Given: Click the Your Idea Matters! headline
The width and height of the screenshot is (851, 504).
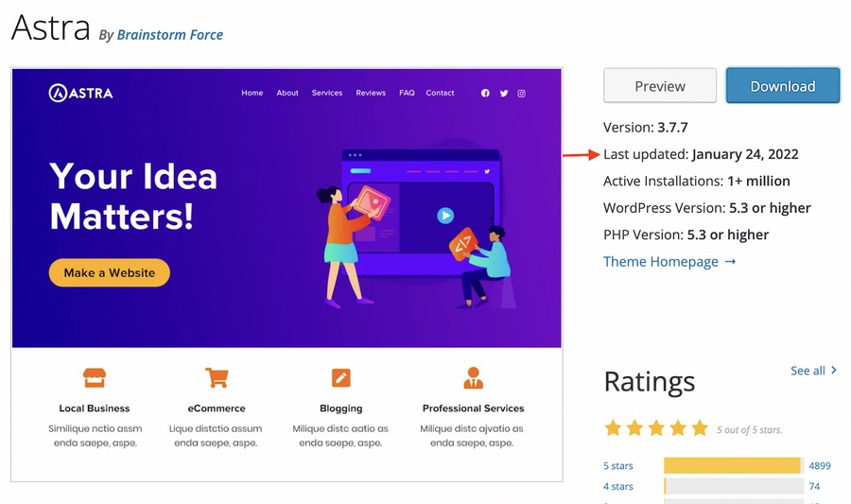Looking at the screenshot, I should click(x=133, y=197).
